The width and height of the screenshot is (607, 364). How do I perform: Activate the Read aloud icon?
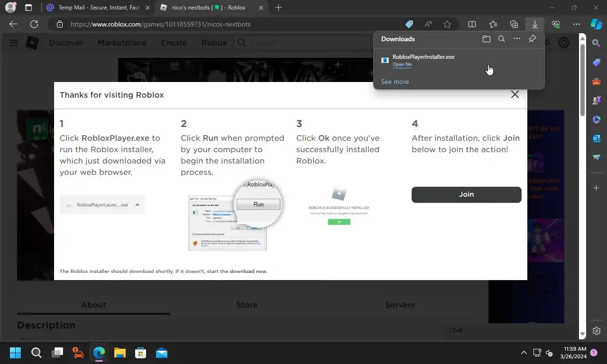pyautogui.click(x=428, y=24)
